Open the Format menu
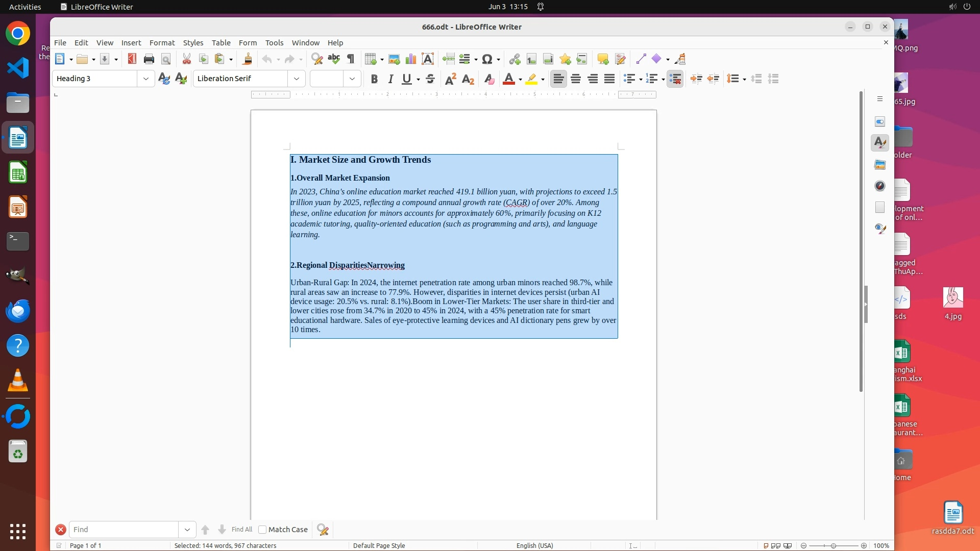The width and height of the screenshot is (980, 551). 162,43
